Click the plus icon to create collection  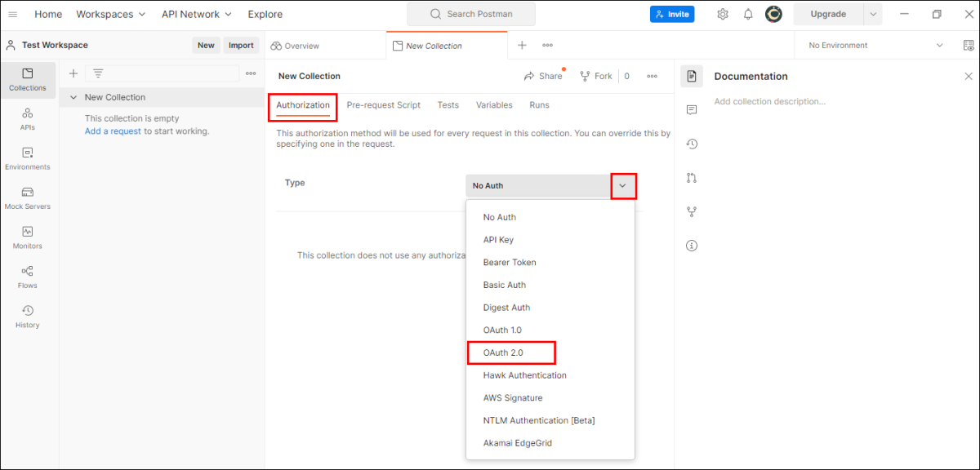[73, 73]
